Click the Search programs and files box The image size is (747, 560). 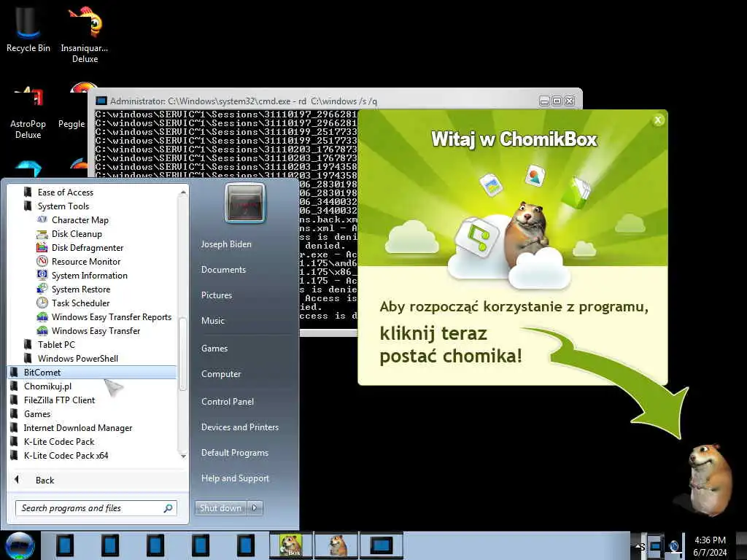96,508
